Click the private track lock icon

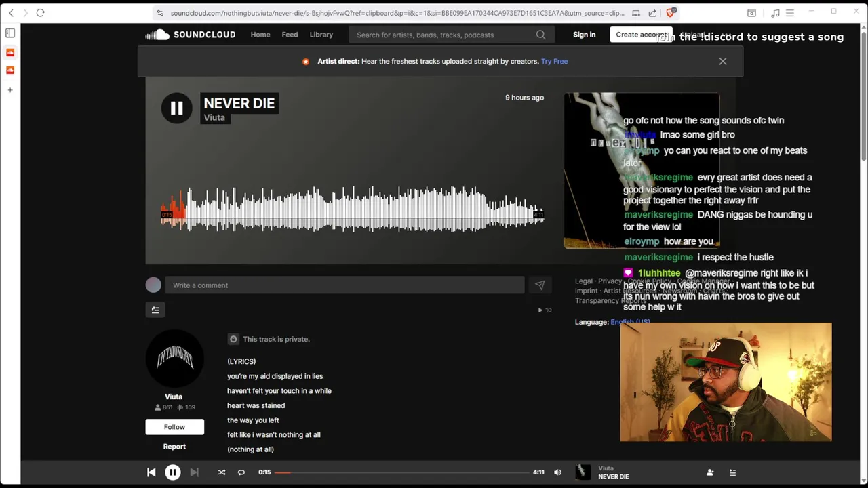[x=233, y=339]
